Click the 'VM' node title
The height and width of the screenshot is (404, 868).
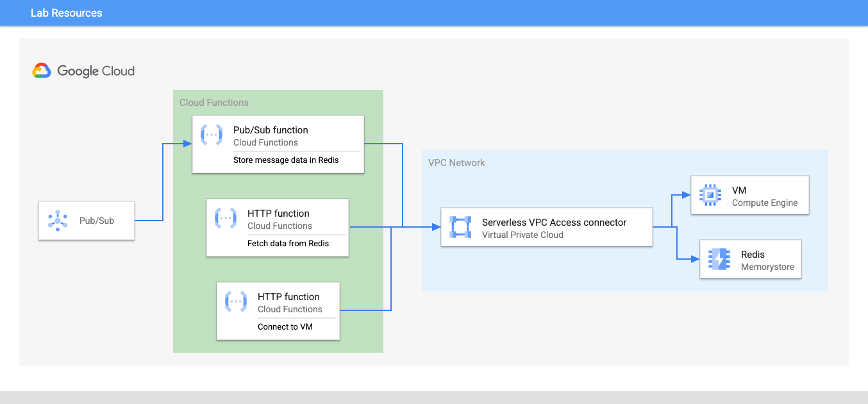(x=739, y=190)
